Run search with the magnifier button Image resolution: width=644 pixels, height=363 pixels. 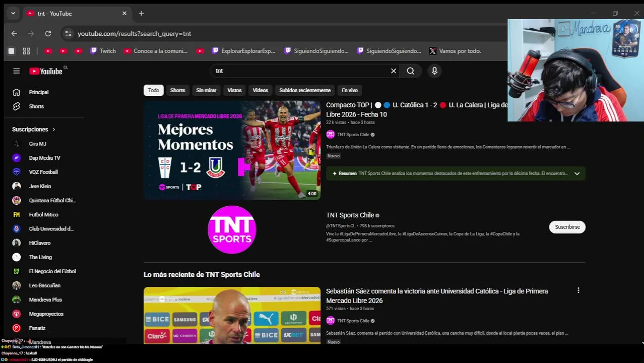411,71
